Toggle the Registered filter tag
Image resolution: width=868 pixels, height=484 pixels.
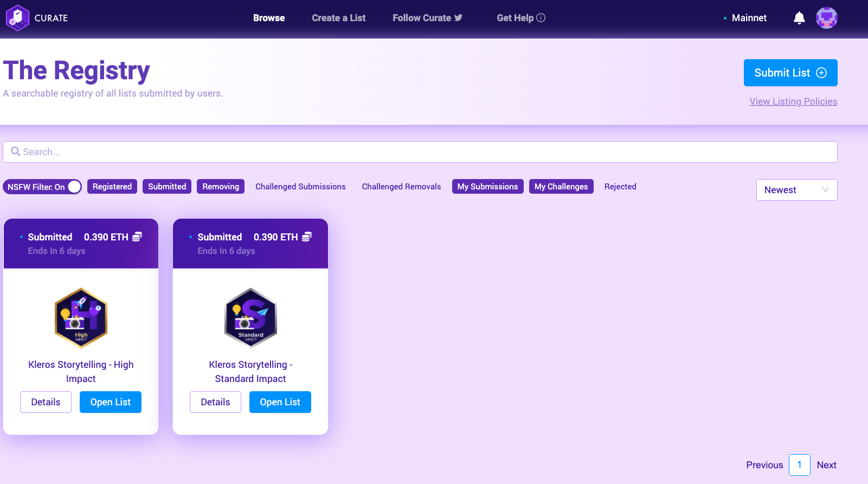tap(112, 187)
